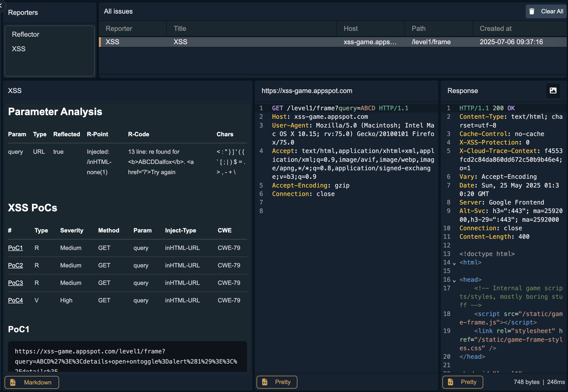
Task: Click the Response panel title
Action: 463,91
